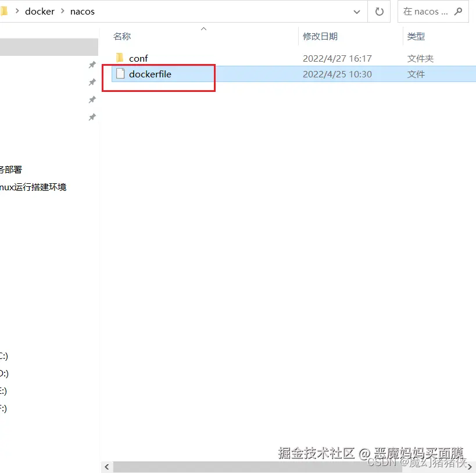Toggle the 名称 column sort order
The image size is (476, 473).
point(122,36)
